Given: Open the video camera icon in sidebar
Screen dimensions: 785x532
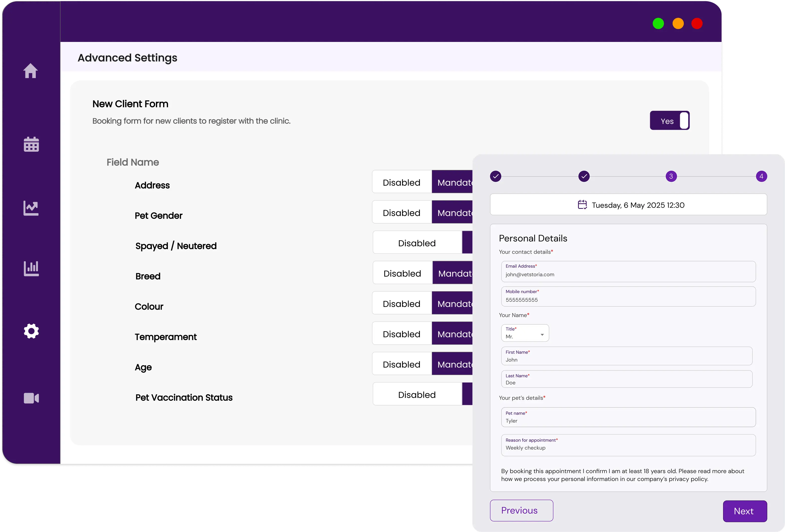Looking at the screenshot, I should pyautogui.click(x=31, y=398).
